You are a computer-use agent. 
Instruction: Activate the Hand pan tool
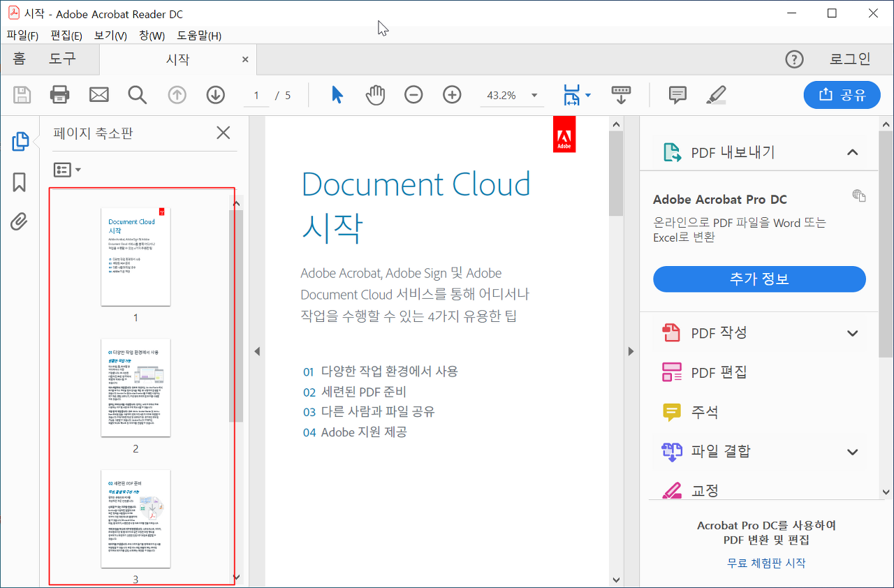376,95
